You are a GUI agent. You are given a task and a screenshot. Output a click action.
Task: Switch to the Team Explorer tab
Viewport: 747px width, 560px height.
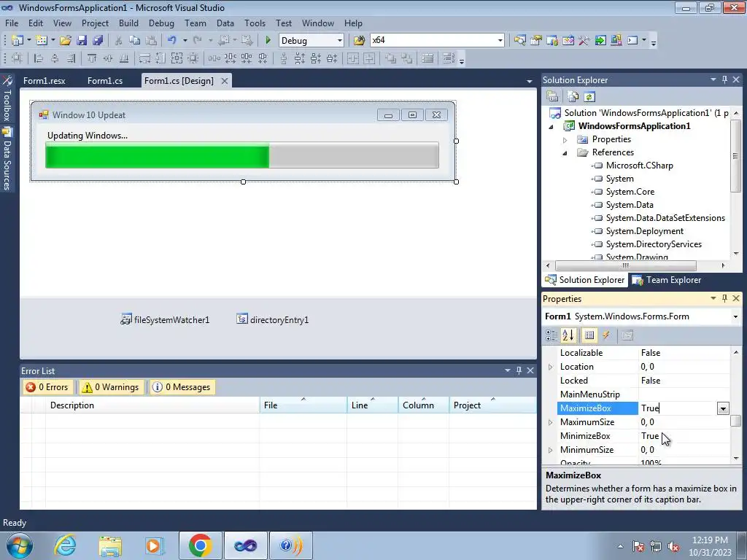pos(667,280)
